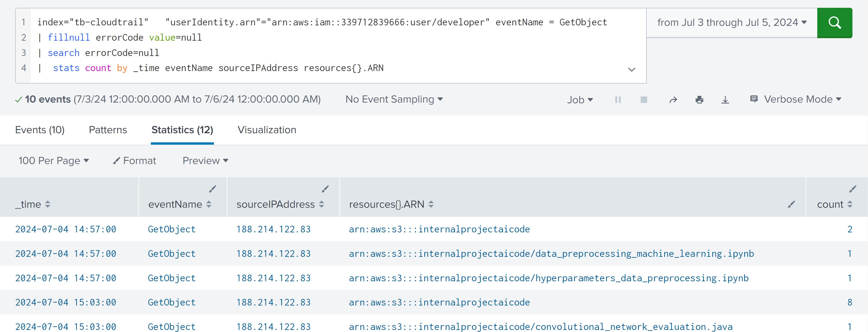The height and width of the screenshot is (332, 868).
Task: Export results with download icon
Action: [x=725, y=100]
